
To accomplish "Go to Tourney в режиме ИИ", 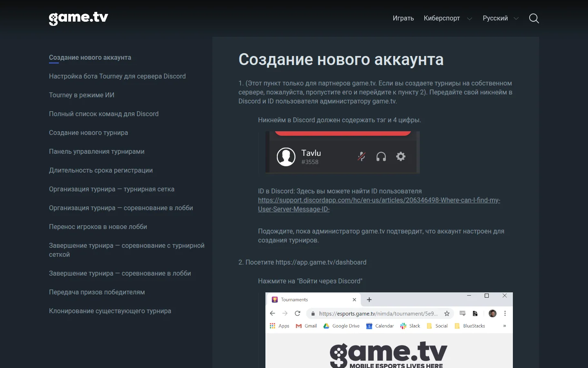I will tap(82, 95).
